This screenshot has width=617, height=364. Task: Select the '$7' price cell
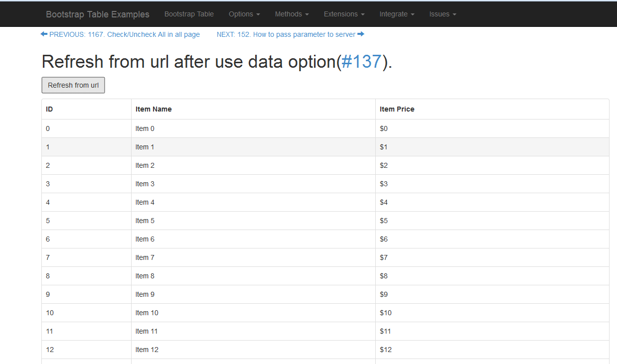492,257
